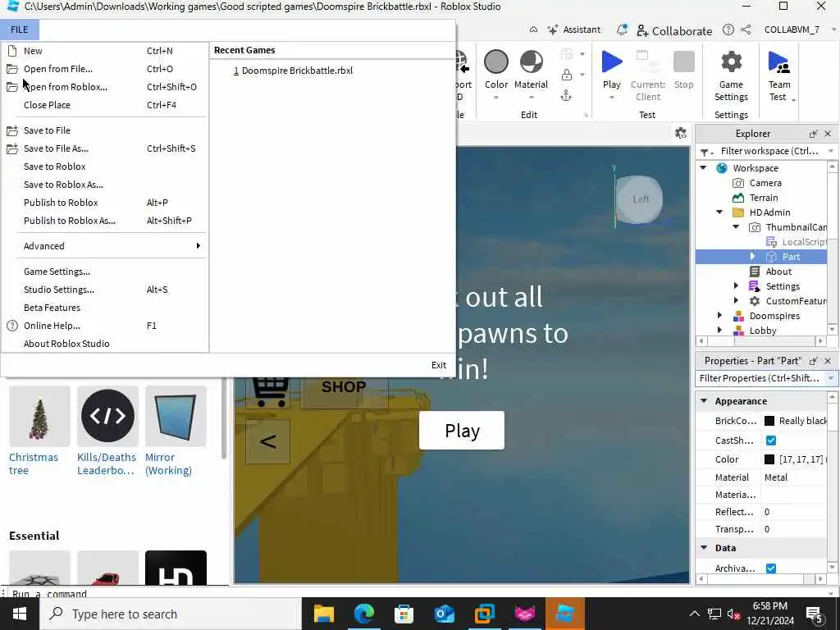Expand the Settings tree node
840x630 pixels.
tap(736, 286)
